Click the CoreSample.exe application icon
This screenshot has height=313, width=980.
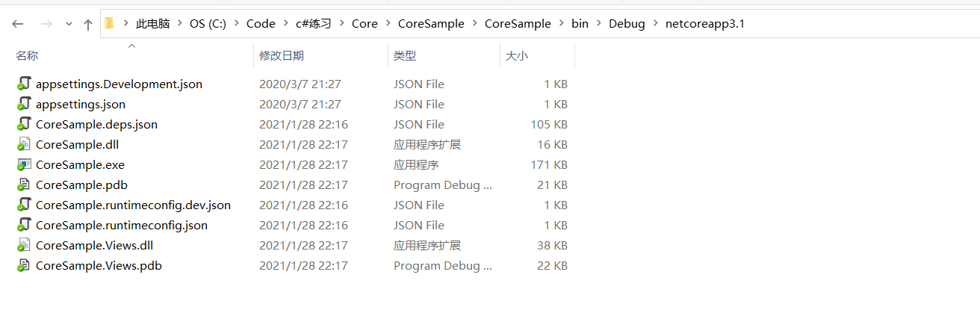click(25, 164)
